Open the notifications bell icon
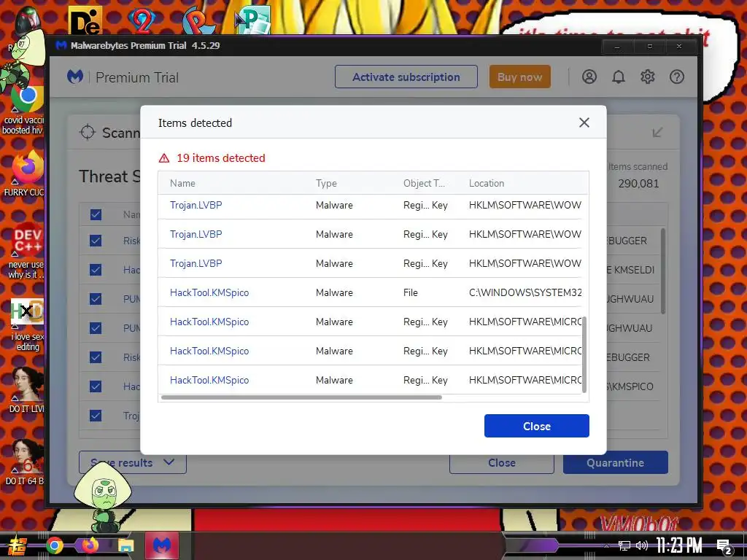 (619, 77)
